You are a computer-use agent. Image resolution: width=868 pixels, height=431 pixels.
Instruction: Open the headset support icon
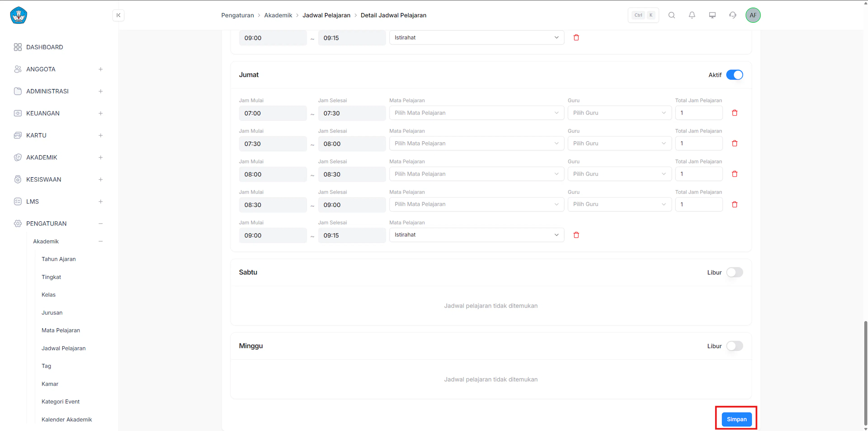point(733,15)
